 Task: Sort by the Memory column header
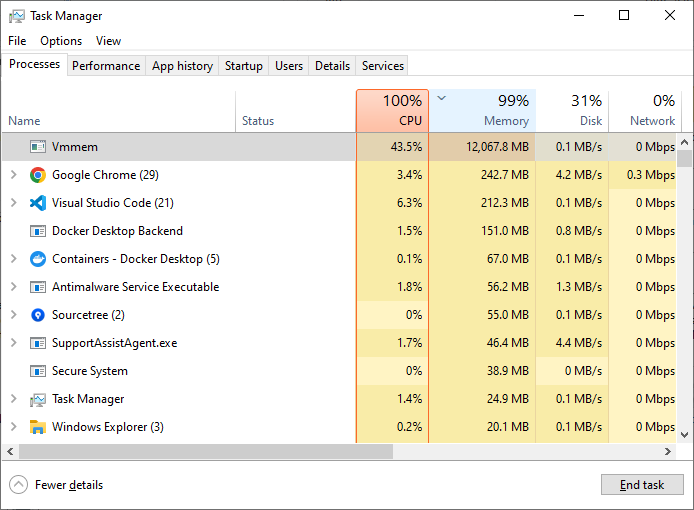482,111
